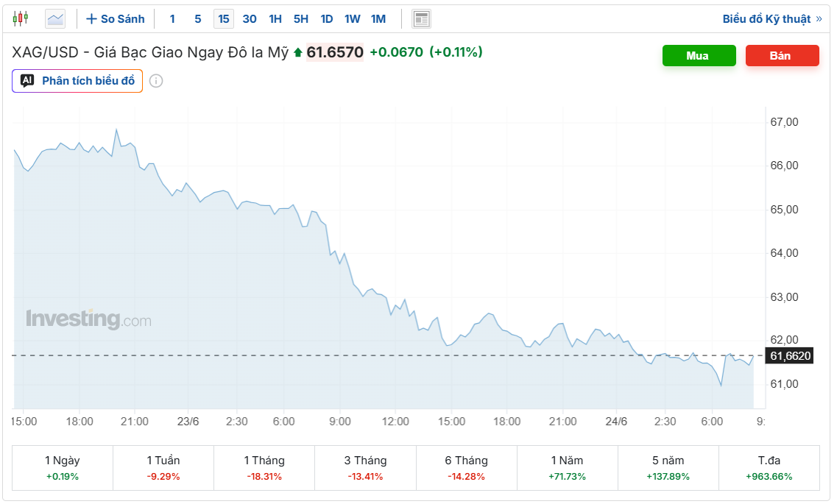Image resolution: width=837 pixels, height=504 pixels.
Task: Set chart interval to 5 minutes
Action: (198, 19)
